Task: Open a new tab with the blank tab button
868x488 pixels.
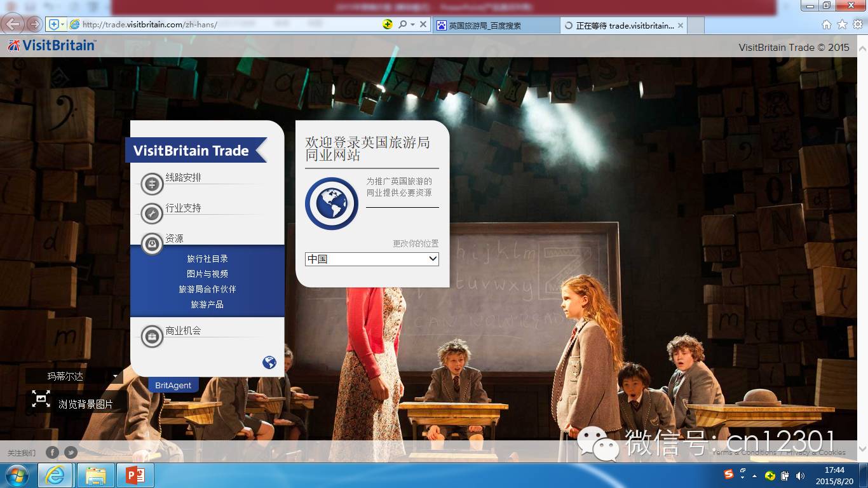Action: tap(696, 25)
